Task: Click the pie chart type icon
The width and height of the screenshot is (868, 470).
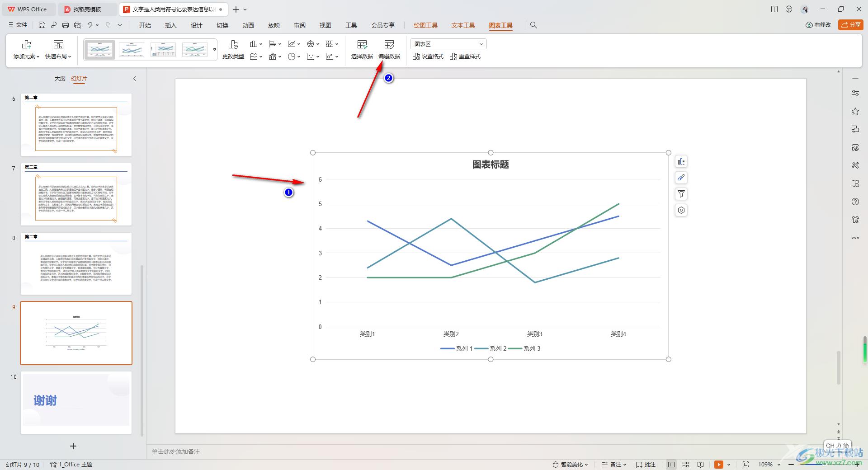Action: tap(292, 56)
